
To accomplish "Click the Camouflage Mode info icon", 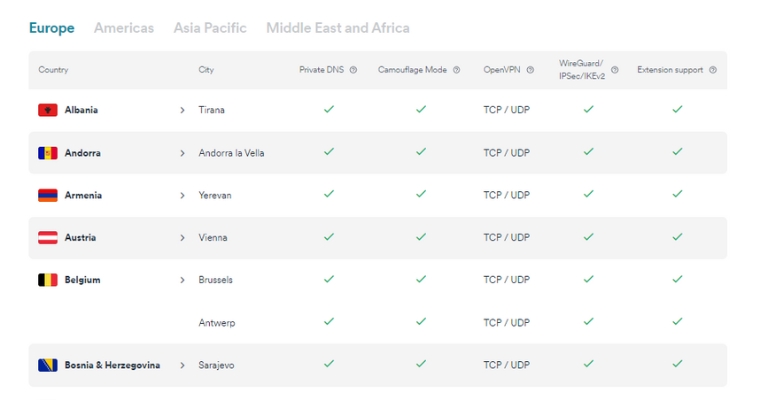I will 457,70.
